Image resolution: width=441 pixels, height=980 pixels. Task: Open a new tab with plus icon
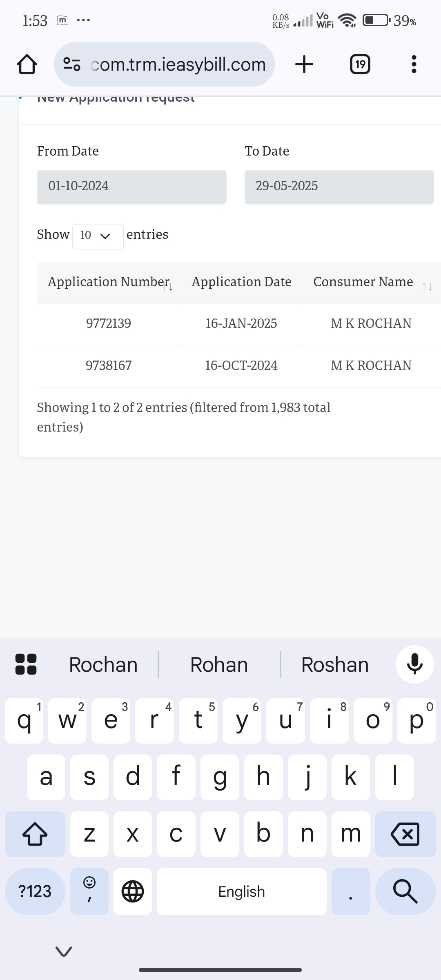304,65
